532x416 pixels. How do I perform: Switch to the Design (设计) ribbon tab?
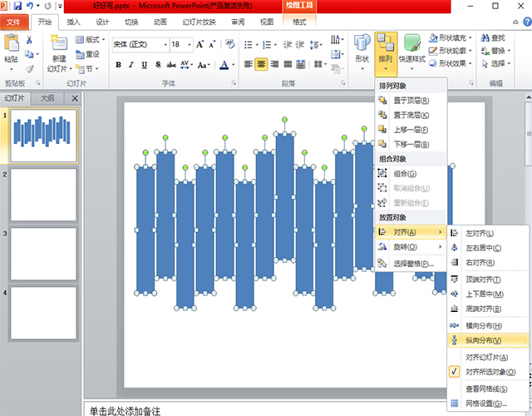(102, 22)
